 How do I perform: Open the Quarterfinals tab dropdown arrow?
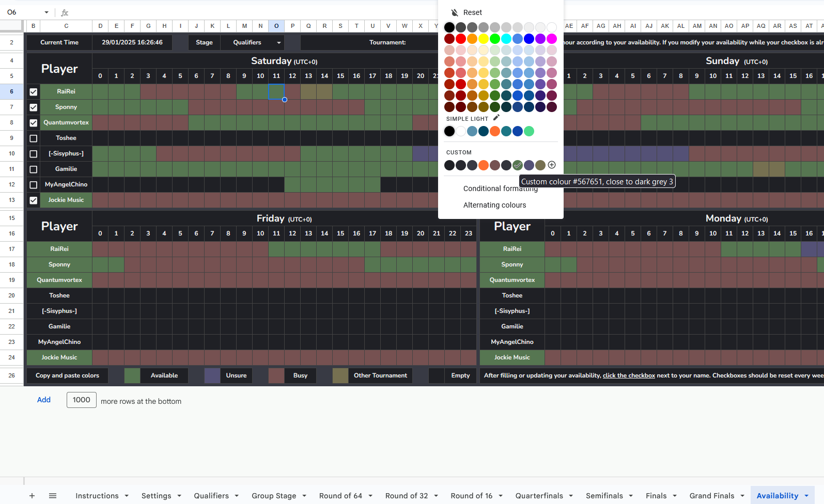[x=571, y=496]
